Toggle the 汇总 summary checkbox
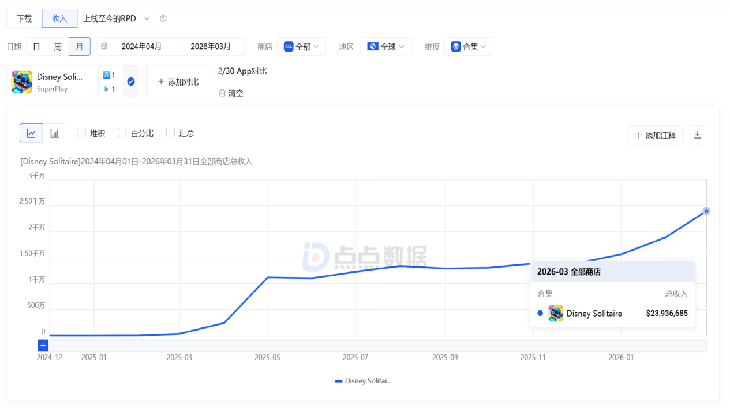The image size is (730, 408). click(171, 133)
